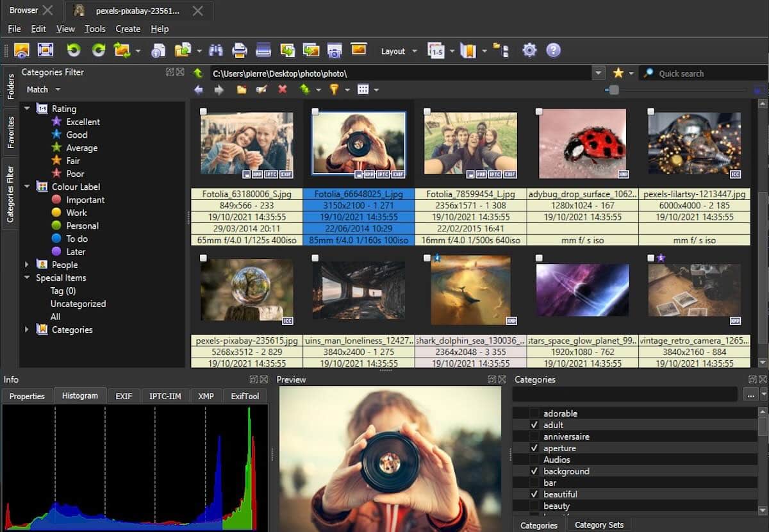Tick checkbox on Fotolia_66648025_L.jpg thumbnail
This screenshot has height=532, width=769.
point(315,112)
